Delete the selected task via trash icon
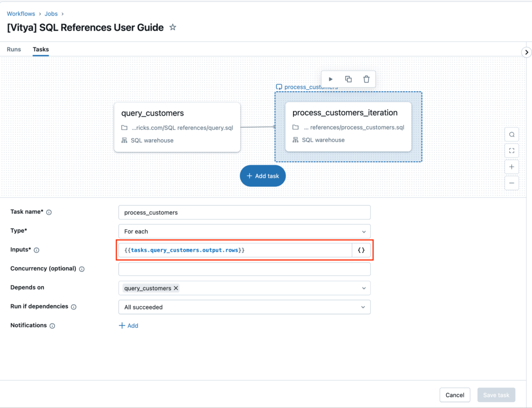This screenshot has height=408, width=532. click(x=366, y=79)
